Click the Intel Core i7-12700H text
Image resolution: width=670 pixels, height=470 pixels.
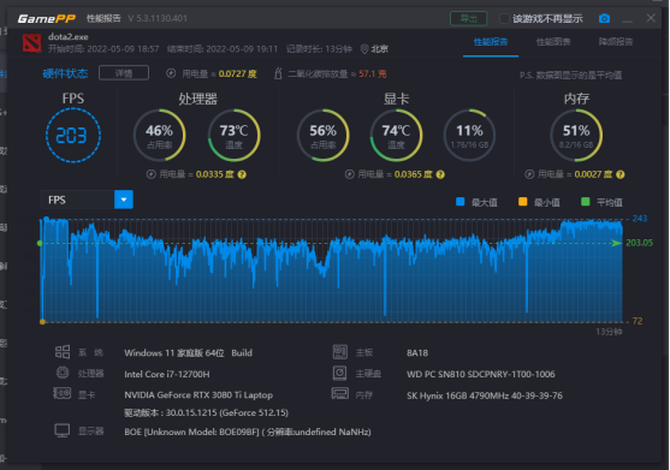(x=167, y=374)
